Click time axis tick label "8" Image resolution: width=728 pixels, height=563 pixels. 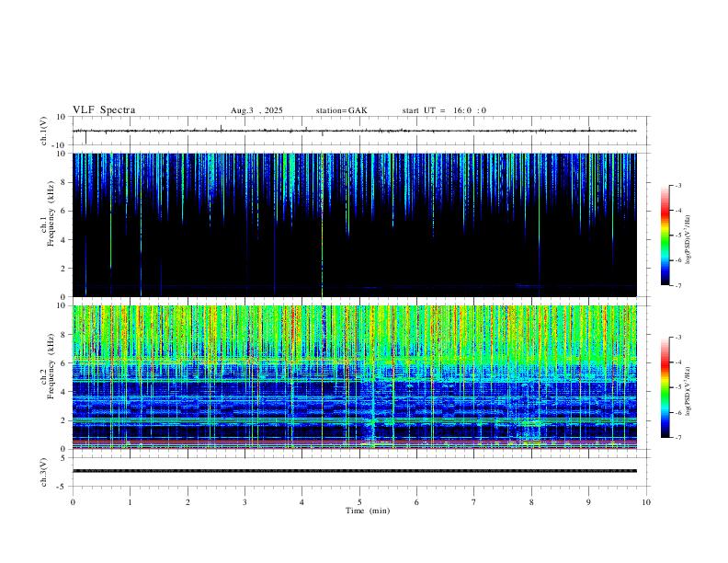531,502
